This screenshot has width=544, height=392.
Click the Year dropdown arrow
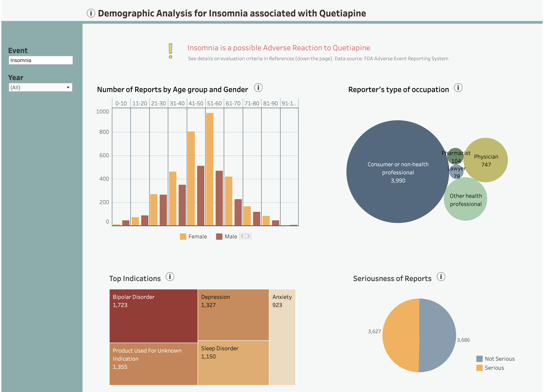click(68, 87)
